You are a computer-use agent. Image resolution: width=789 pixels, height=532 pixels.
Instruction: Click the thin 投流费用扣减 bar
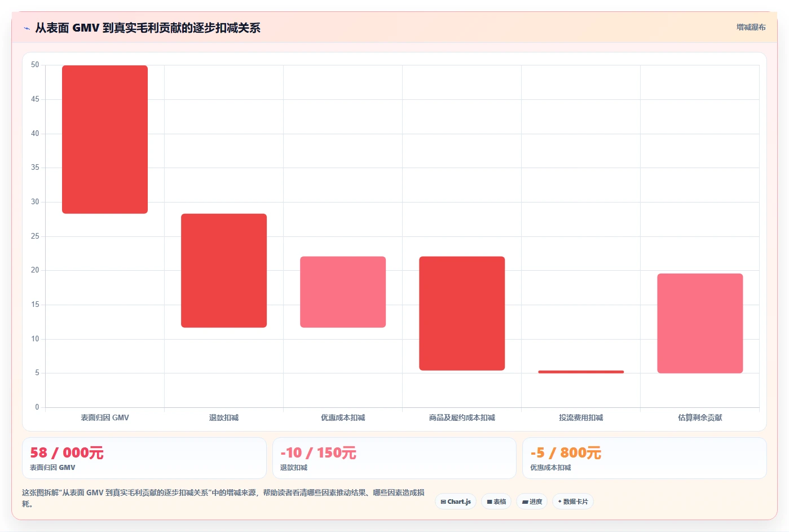point(581,372)
